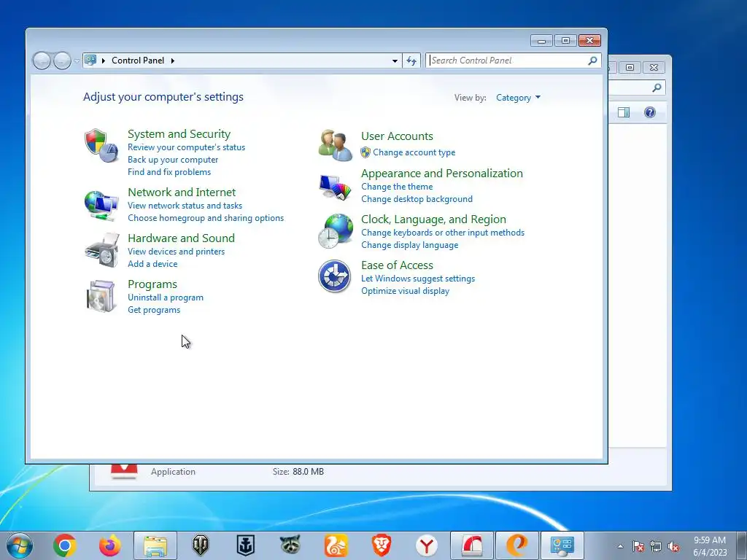Refresh the Control Panel address bar
Image resolution: width=747 pixels, height=560 pixels.
coord(411,61)
